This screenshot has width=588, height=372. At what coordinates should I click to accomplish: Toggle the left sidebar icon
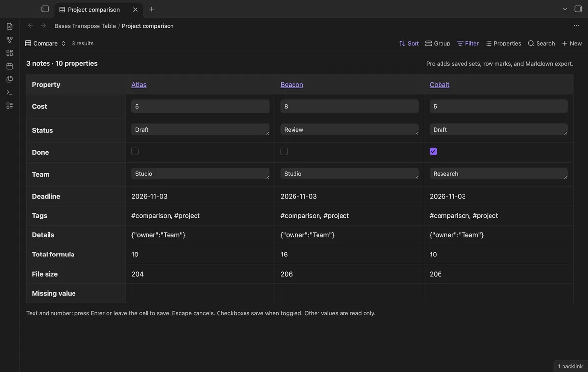pyautogui.click(x=45, y=9)
